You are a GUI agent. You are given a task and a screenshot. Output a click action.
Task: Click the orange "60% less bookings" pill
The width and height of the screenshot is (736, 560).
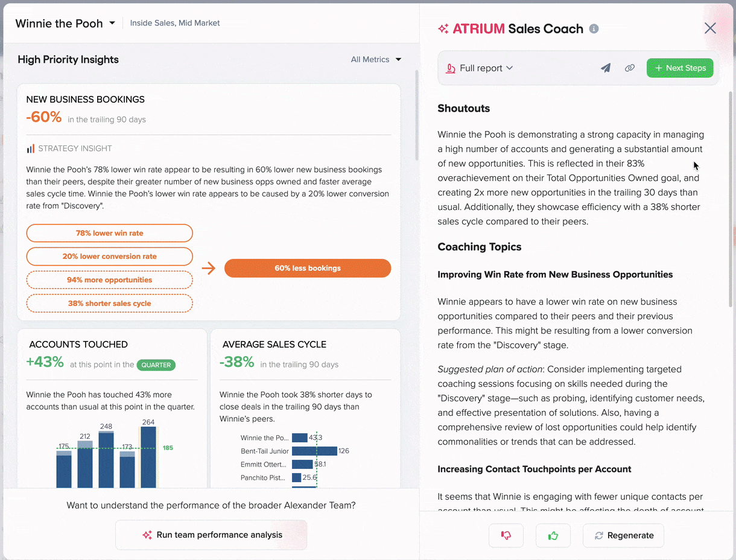(308, 268)
